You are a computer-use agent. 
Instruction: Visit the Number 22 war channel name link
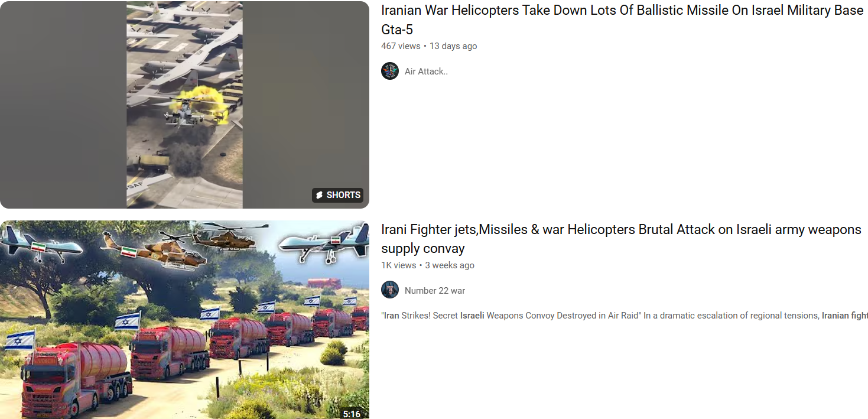tap(435, 291)
